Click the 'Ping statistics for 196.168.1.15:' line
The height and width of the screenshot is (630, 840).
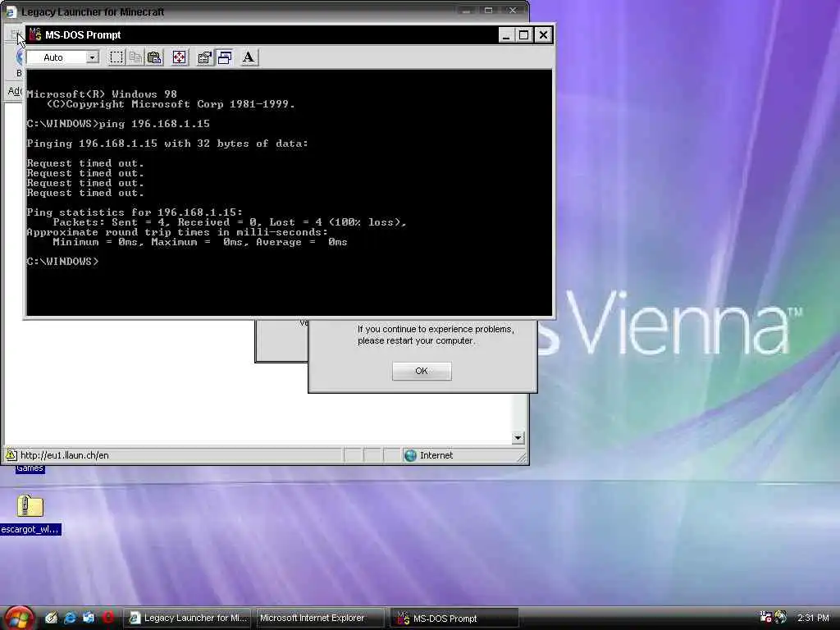tap(135, 212)
